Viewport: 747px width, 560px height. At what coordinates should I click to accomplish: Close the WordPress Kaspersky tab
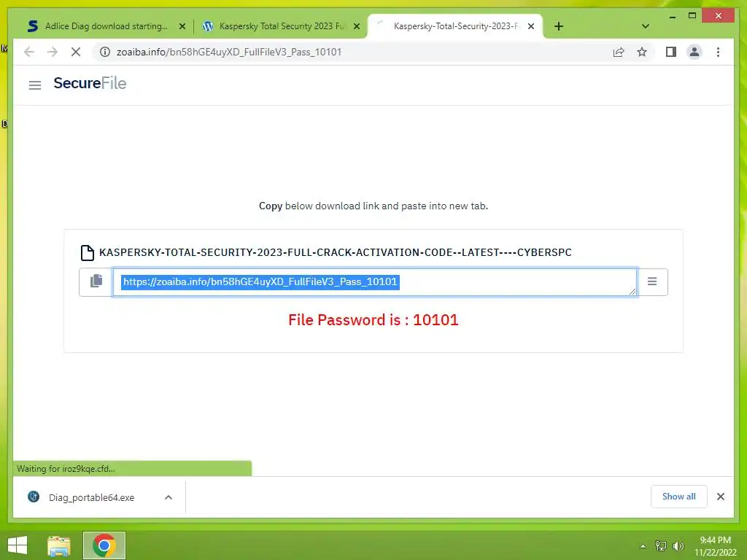click(356, 26)
